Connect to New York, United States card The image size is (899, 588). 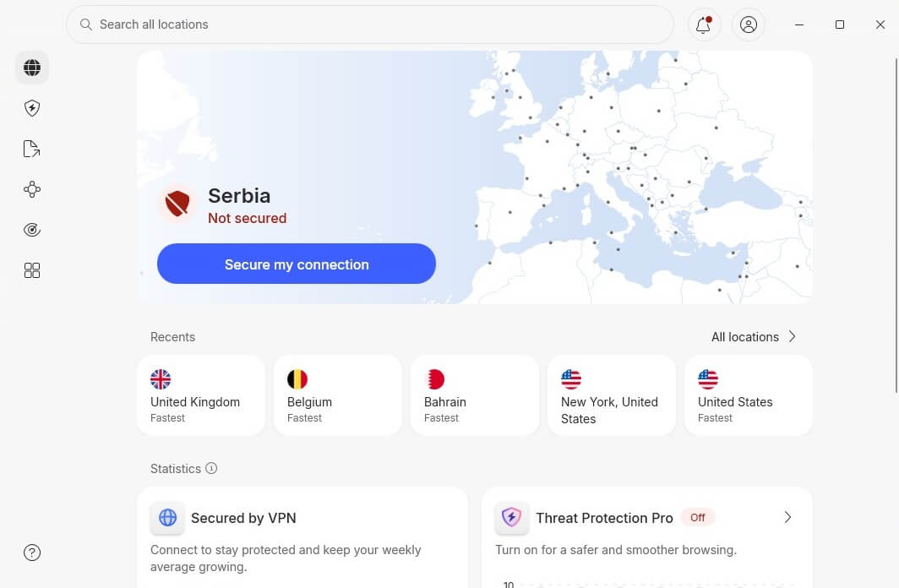612,395
